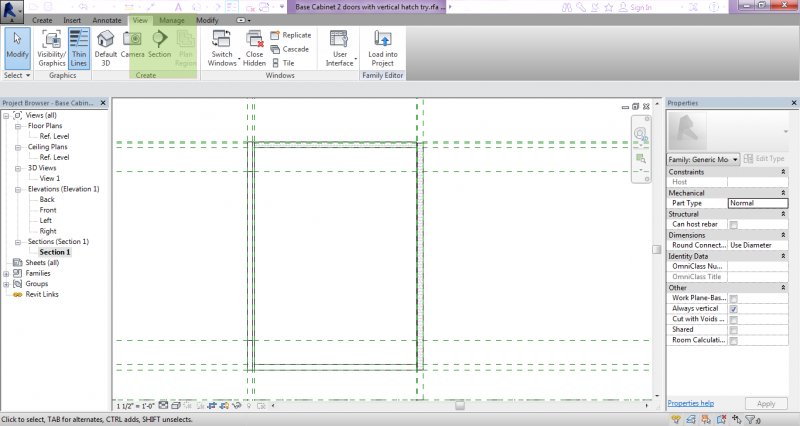Open the Insert ribbon tab
This screenshot has width=800, height=426.
point(72,20)
